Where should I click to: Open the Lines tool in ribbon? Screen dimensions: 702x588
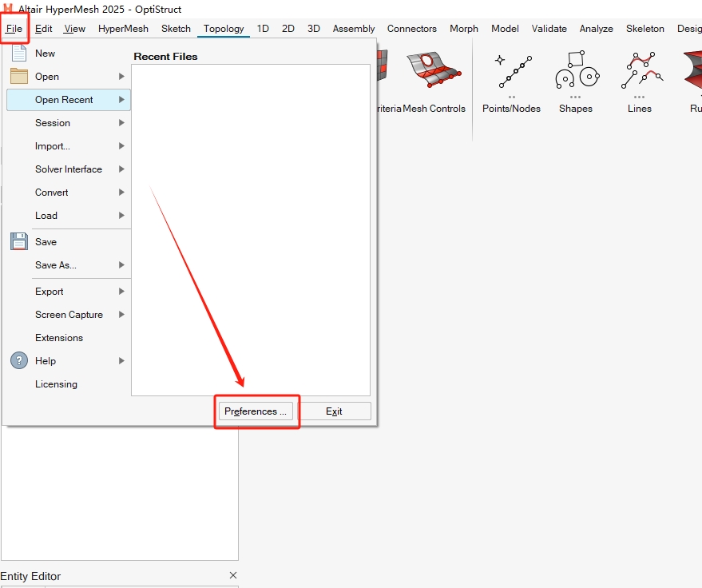(640, 72)
